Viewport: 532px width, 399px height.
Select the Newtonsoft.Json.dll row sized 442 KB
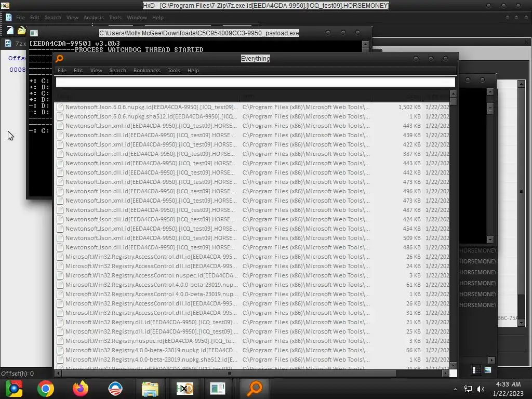[x=253, y=172]
